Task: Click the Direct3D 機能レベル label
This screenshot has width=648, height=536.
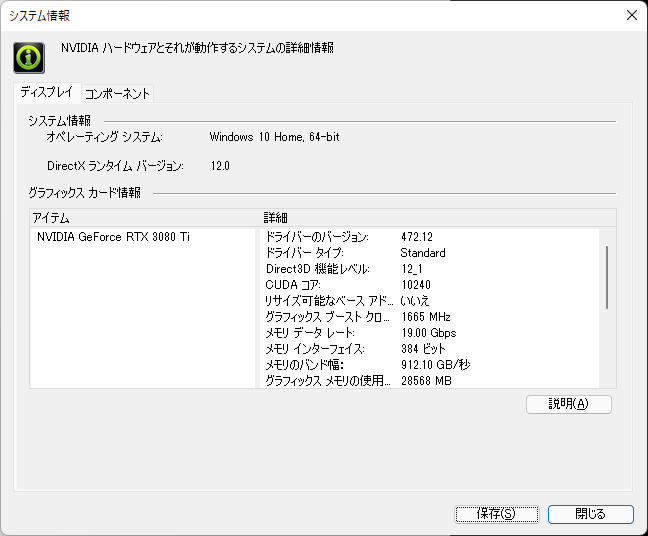Action: (317, 269)
